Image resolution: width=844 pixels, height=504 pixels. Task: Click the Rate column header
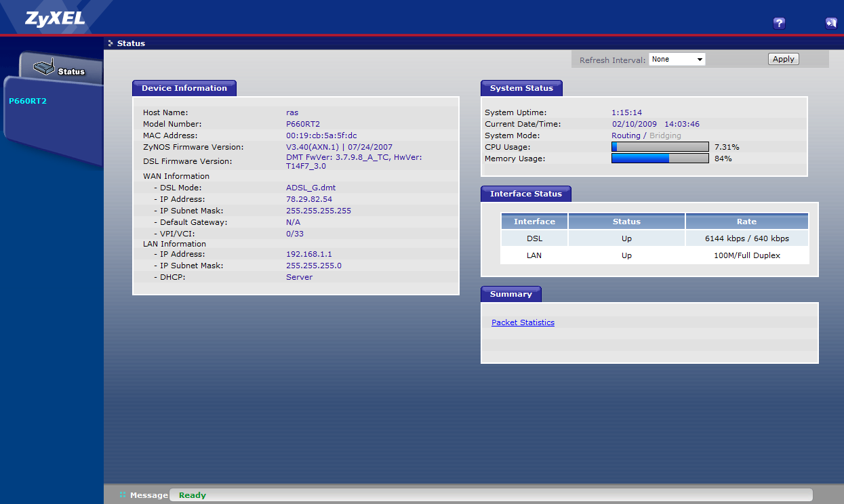[x=746, y=222]
